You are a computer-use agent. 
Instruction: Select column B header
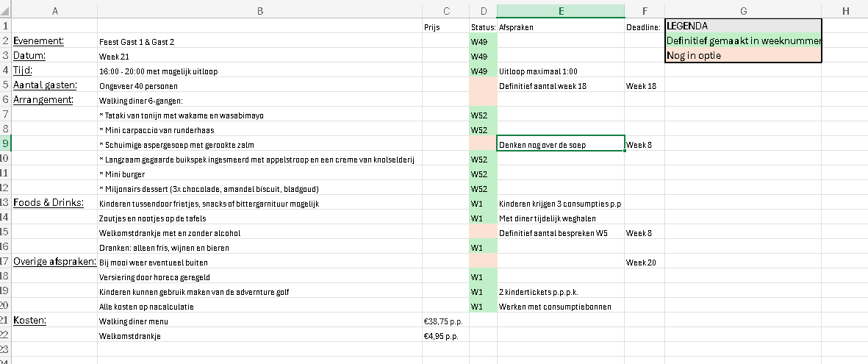(259, 10)
